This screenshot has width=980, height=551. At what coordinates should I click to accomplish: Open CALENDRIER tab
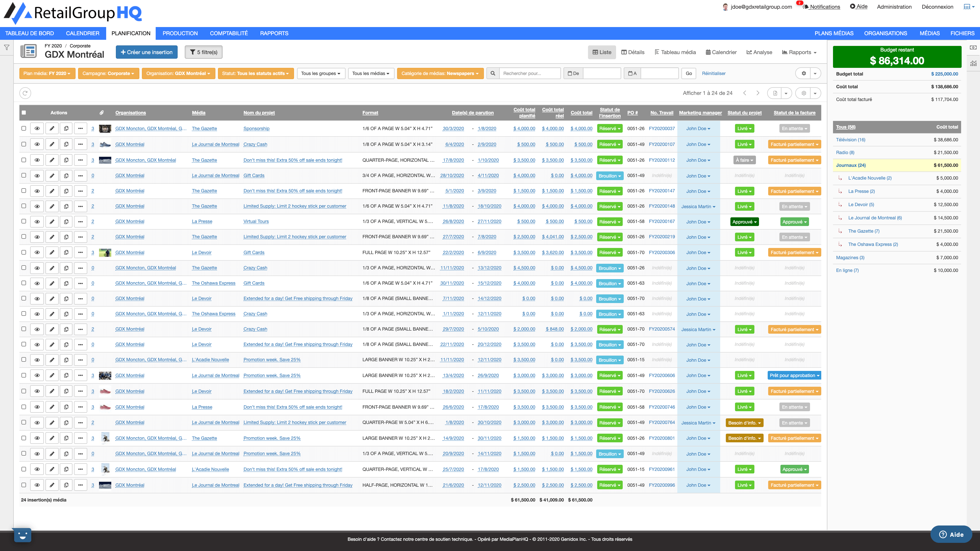(x=82, y=33)
